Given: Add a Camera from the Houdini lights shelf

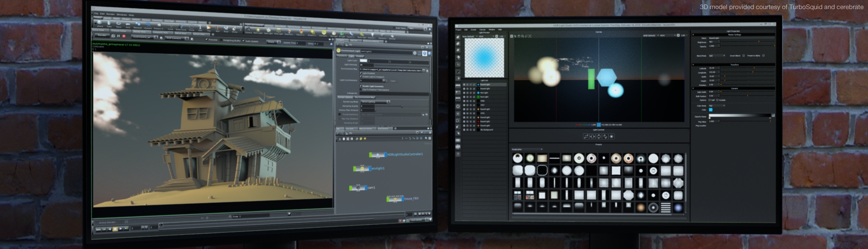Looking at the screenshot, I should [x=249, y=30].
